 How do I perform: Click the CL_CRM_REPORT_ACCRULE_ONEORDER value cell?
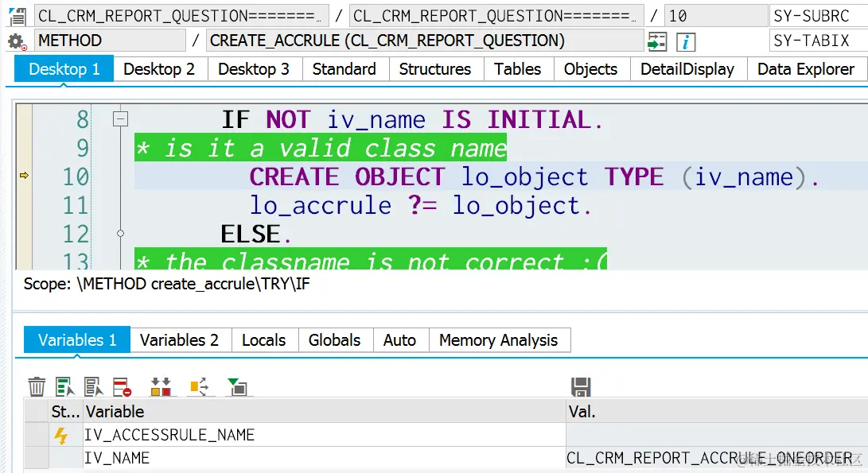pos(717,459)
